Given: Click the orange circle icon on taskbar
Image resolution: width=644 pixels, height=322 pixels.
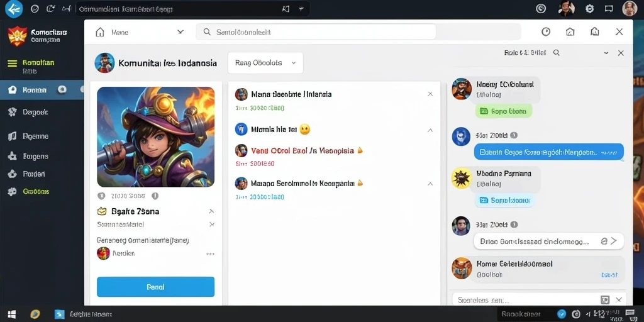Looking at the screenshot, I should click(35, 314).
